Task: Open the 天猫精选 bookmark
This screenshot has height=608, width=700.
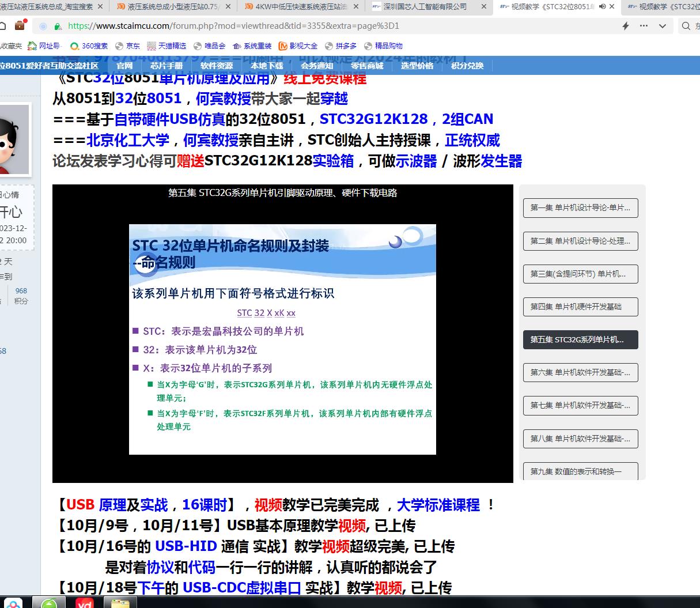Action: 167,46
